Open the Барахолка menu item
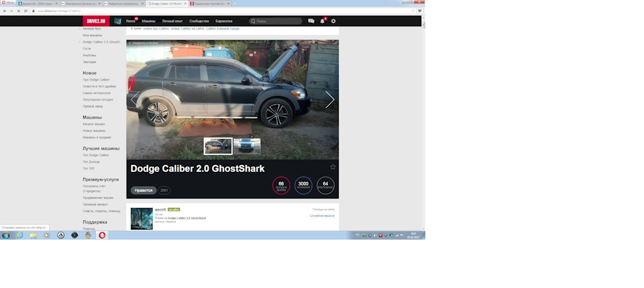 [224, 21]
